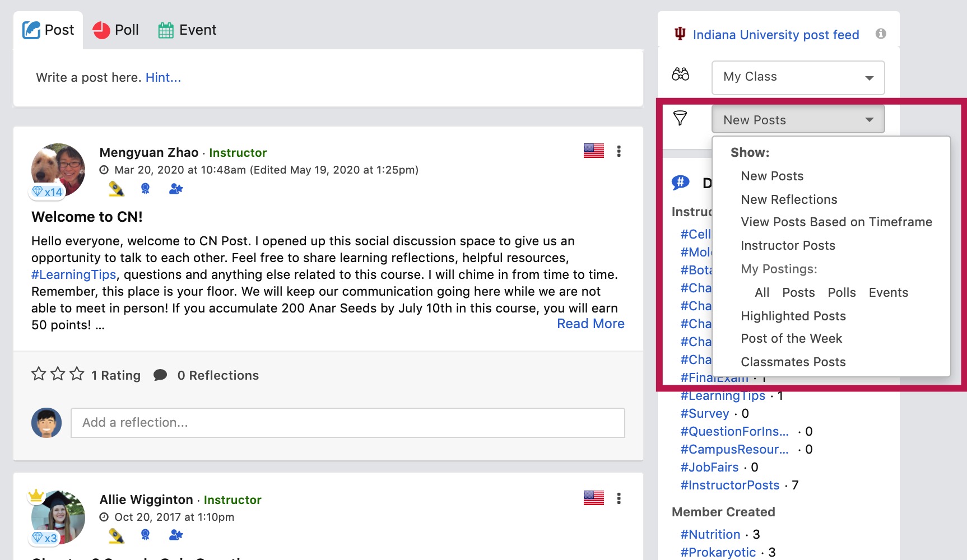
Task: Switch to the Post tab
Action: tap(48, 30)
